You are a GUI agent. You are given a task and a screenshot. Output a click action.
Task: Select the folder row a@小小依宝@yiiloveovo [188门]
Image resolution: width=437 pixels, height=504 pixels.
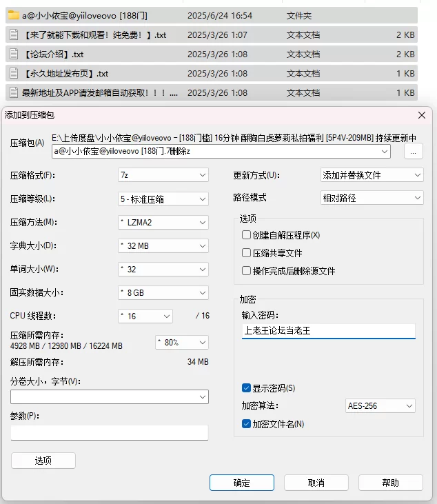click(212, 15)
